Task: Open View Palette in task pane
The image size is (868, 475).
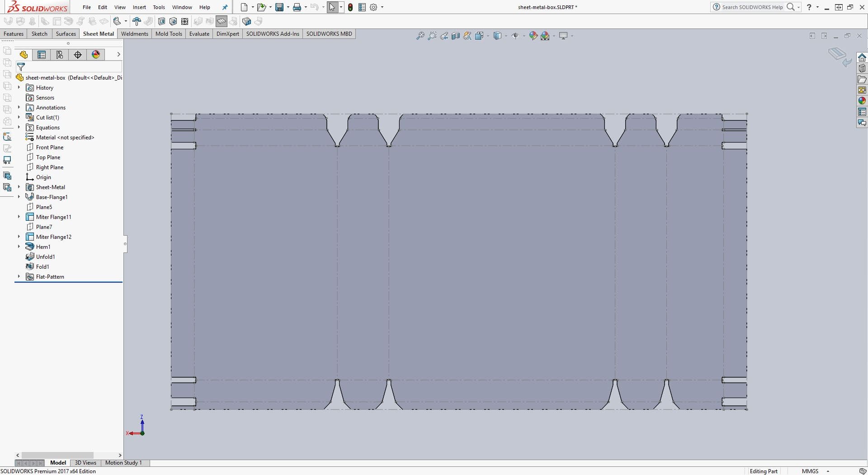Action: click(862, 90)
